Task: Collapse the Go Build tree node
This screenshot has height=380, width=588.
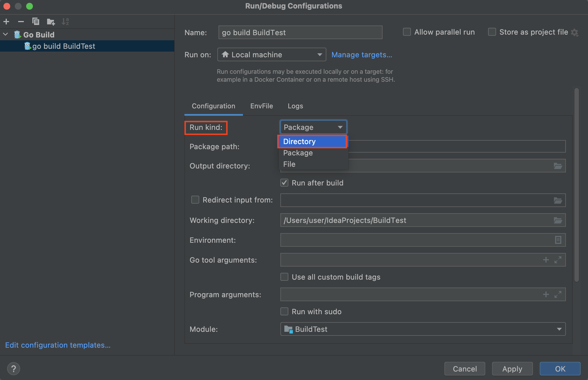Action: coord(6,35)
